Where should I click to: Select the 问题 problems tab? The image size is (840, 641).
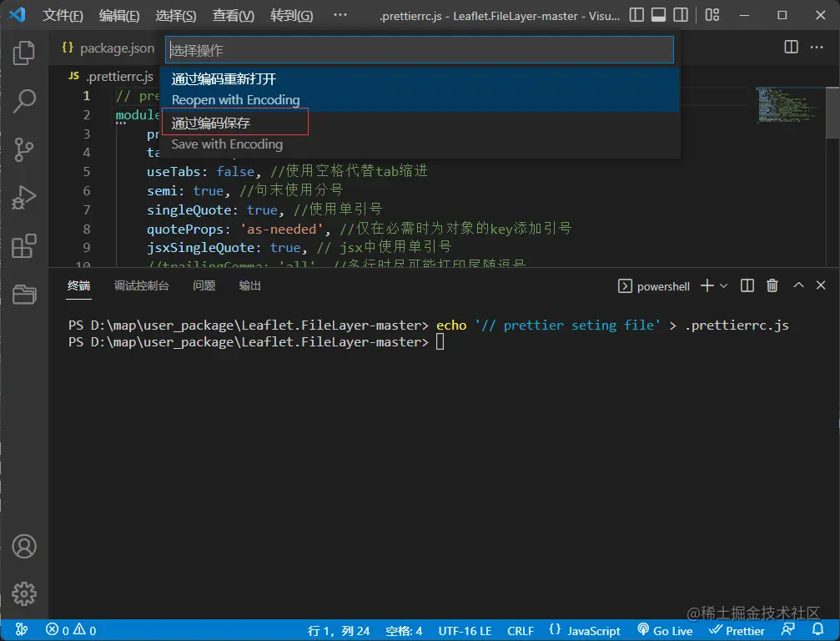pos(204,285)
